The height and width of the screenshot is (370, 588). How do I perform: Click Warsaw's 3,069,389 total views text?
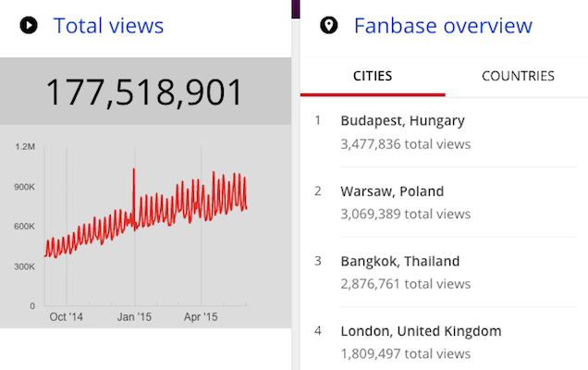405,214
